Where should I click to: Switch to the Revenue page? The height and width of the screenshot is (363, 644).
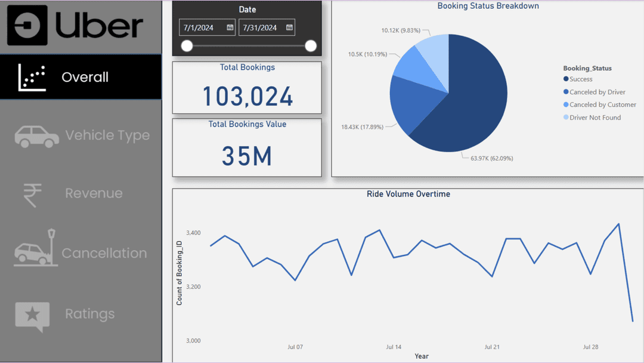94,193
